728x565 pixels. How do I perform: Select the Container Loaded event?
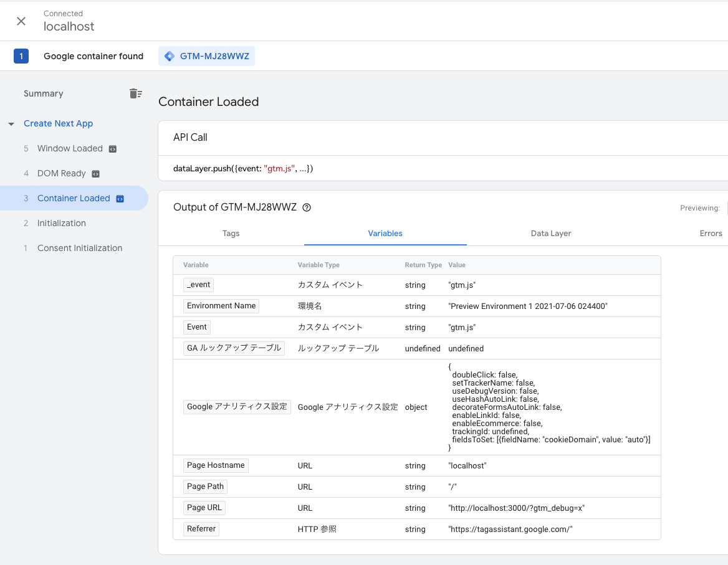click(x=74, y=198)
